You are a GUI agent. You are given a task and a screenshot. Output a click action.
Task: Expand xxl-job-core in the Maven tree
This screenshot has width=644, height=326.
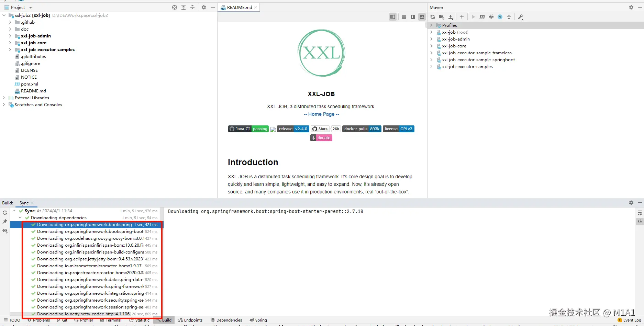click(x=431, y=46)
